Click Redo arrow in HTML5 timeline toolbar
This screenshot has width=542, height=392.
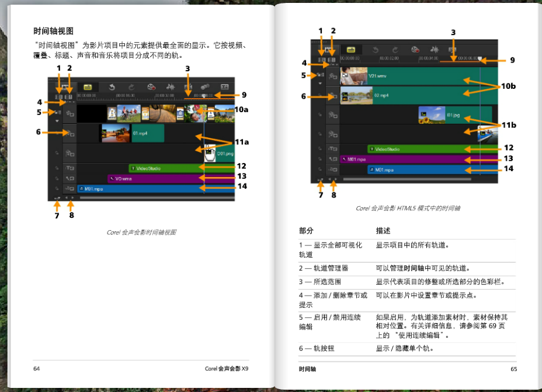395,50
